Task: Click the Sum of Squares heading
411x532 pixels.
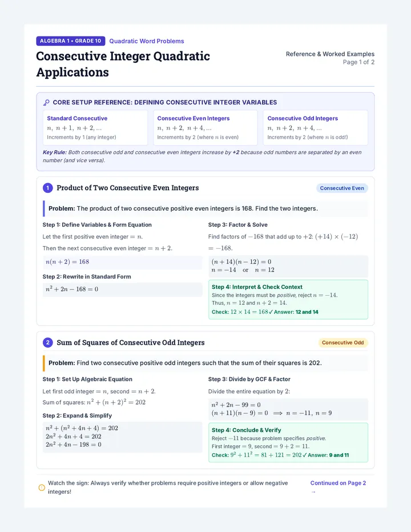Action: (x=131, y=342)
